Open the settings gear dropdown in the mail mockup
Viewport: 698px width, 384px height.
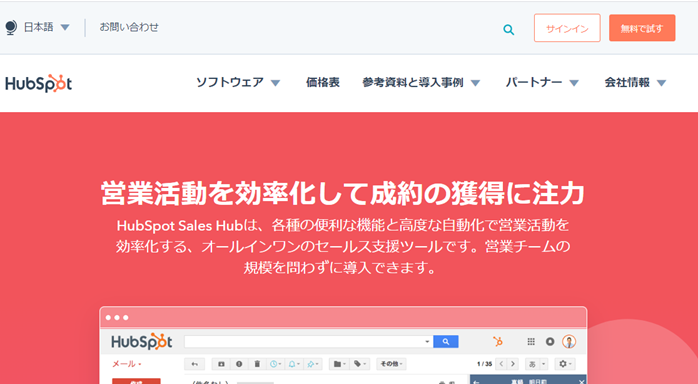point(565,364)
